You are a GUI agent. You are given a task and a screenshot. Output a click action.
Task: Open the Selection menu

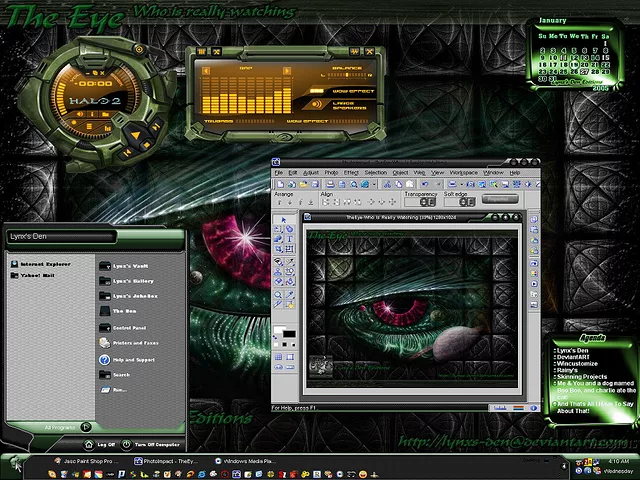pyautogui.click(x=375, y=173)
